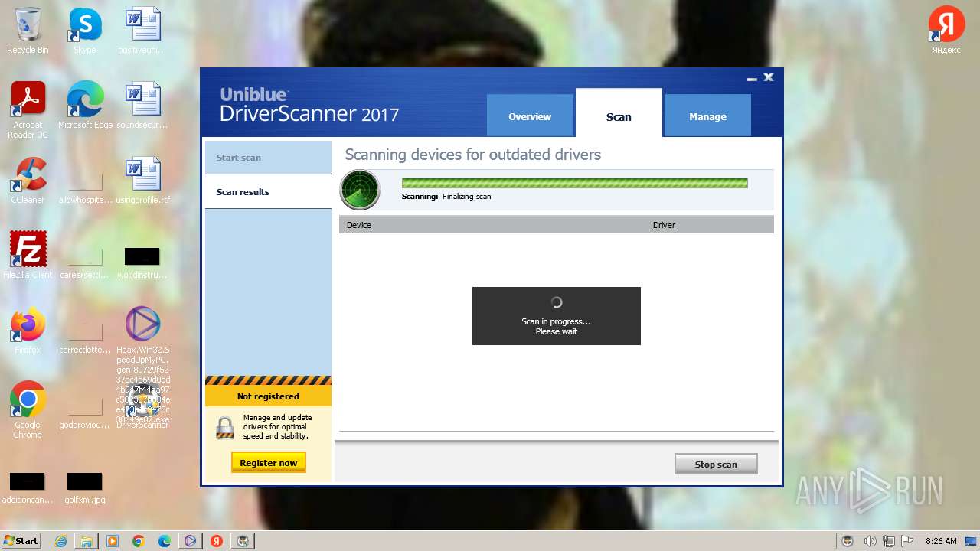
Task: Launch Internet Explorer from taskbar
Action: 61,541
